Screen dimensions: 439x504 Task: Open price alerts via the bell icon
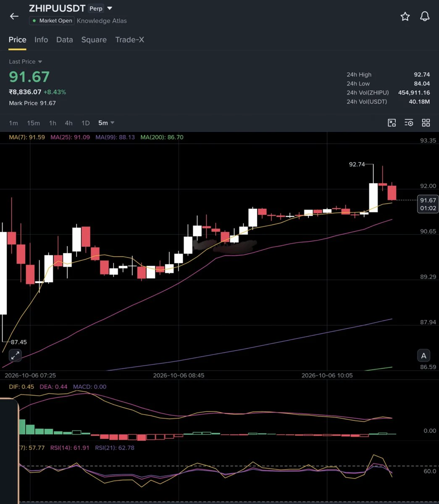point(425,16)
